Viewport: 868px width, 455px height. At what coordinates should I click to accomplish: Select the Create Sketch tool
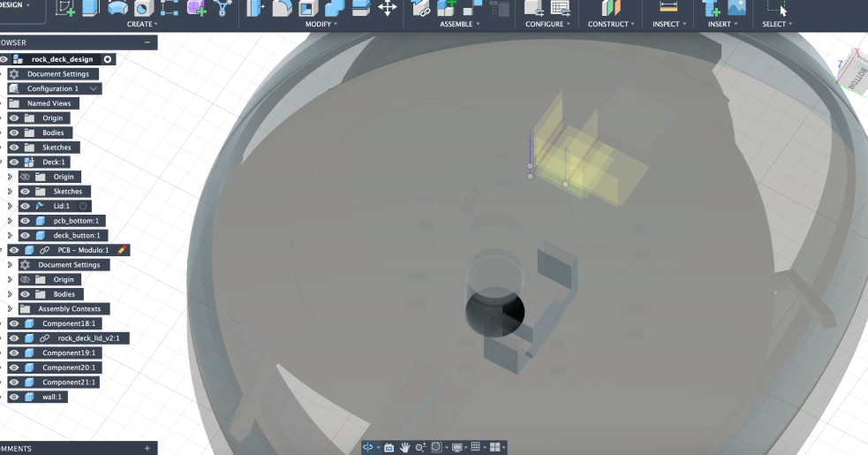point(65,8)
